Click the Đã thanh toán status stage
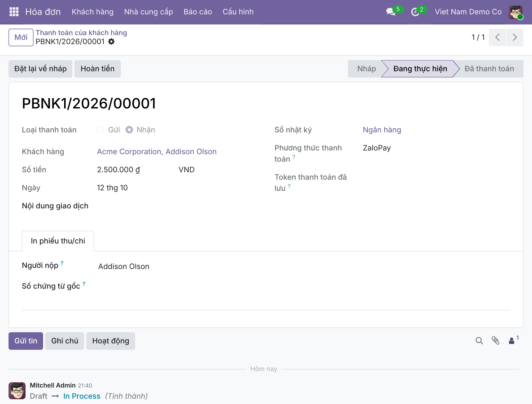The image size is (532, 404). tap(489, 69)
